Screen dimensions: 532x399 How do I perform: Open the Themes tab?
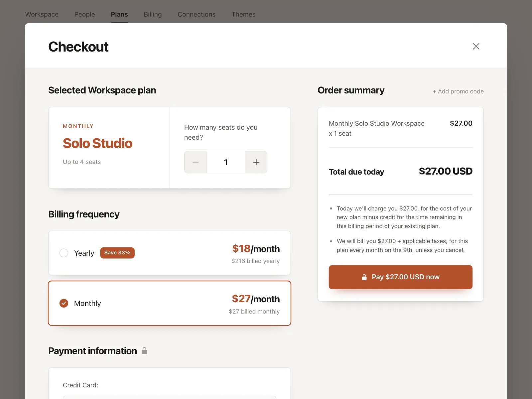pos(243,14)
